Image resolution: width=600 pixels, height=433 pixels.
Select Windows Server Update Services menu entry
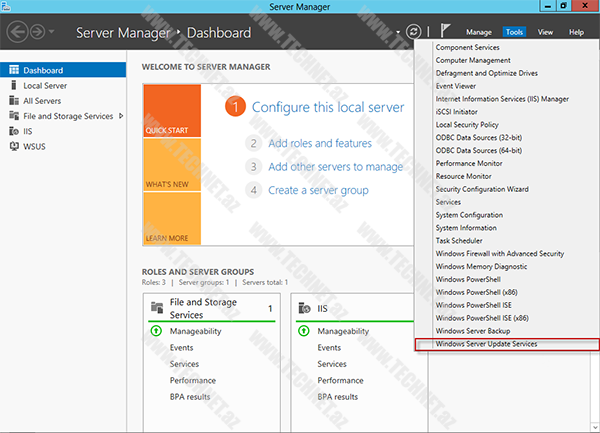click(486, 344)
